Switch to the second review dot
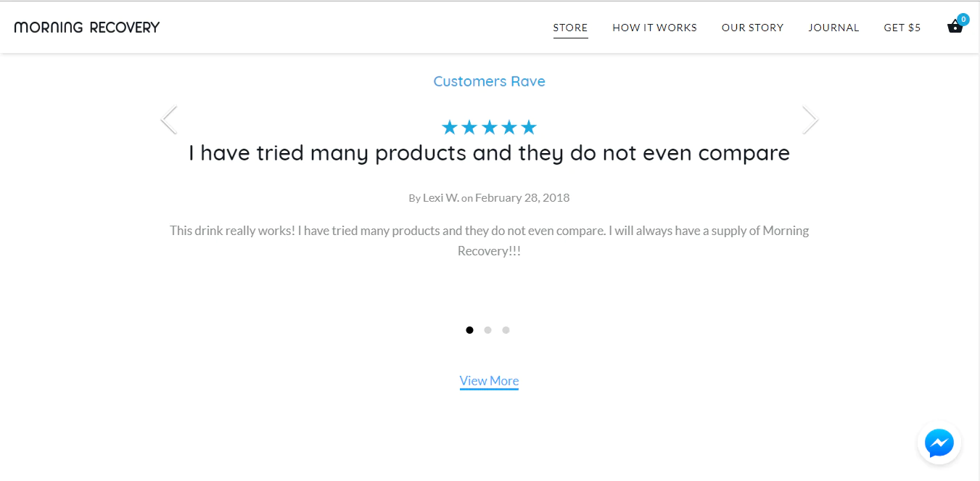The image size is (980, 481). click(487, 330)
